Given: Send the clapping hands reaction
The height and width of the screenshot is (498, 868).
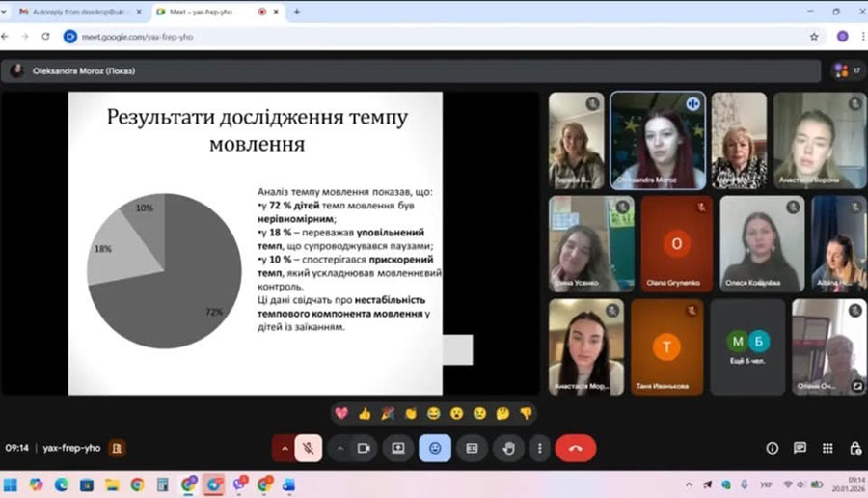Looking at the screenshot, I should 411,413.
